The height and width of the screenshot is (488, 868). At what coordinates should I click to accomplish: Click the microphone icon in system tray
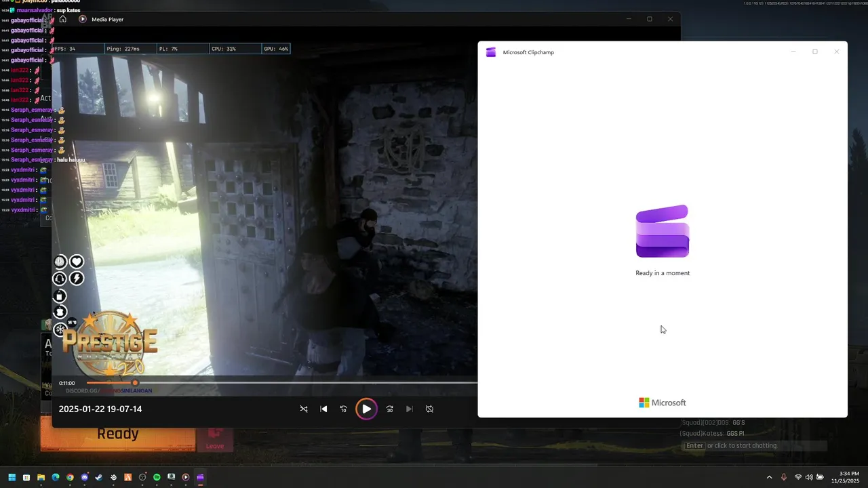(x=784, y=477)
